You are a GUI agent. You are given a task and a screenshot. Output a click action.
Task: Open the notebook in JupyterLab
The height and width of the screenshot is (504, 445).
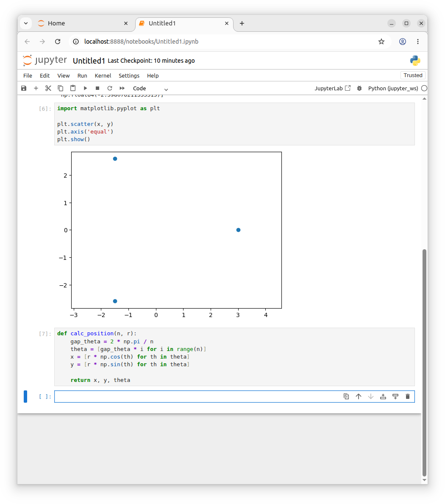332,89
